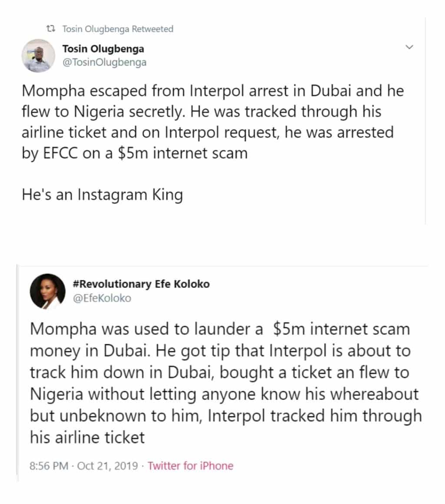
Task: Click the "He's an Instagram King" line
Action: 102,194
